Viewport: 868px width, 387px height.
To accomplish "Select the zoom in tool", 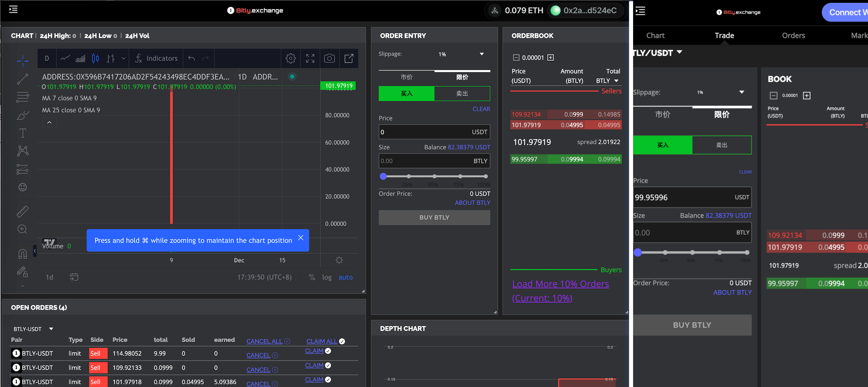I will pyautogui.click(x=23, y=229).
